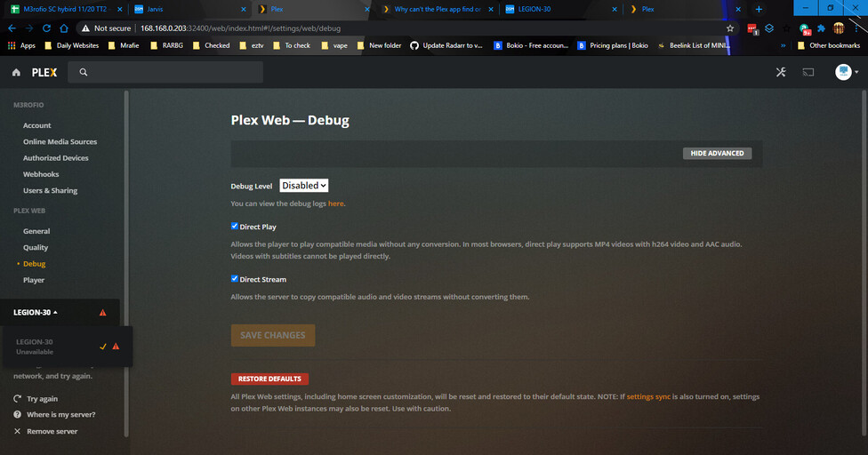The height and width of the screenshot is (455, 868).
Task: Open the Daily Websites bookmark folder
Action: tap(71, 46)
